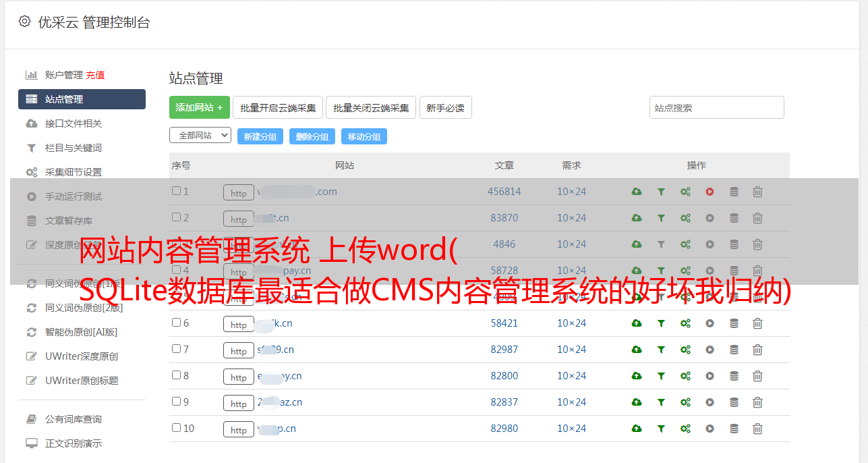Click the trash icon in row 10
Screen dimensions: 868x463
[x=757, y=429]
